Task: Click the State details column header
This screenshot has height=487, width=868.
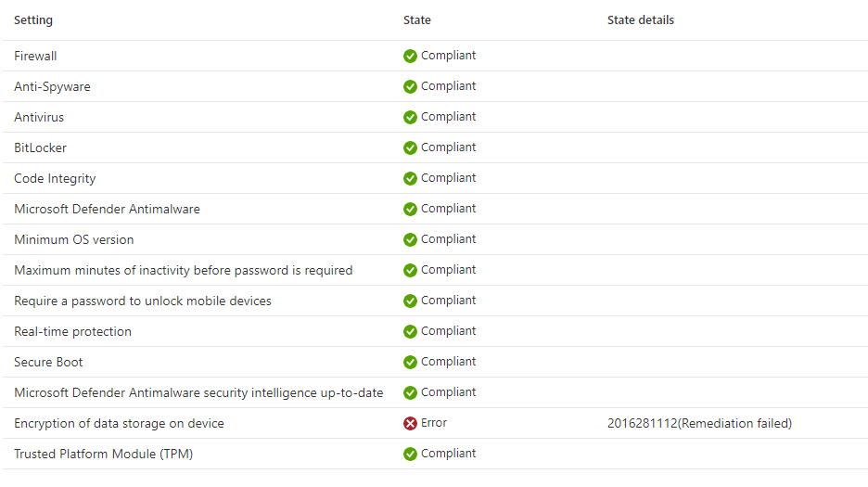Action: pos(641,20)
